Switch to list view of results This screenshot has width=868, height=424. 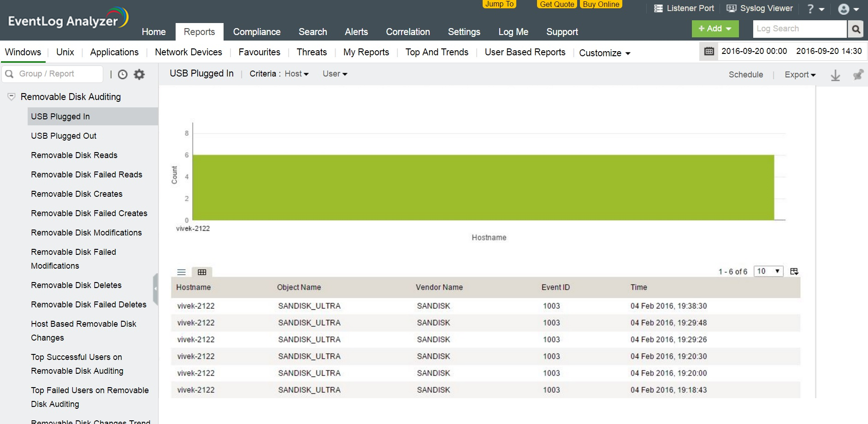(x=182, y=272)
